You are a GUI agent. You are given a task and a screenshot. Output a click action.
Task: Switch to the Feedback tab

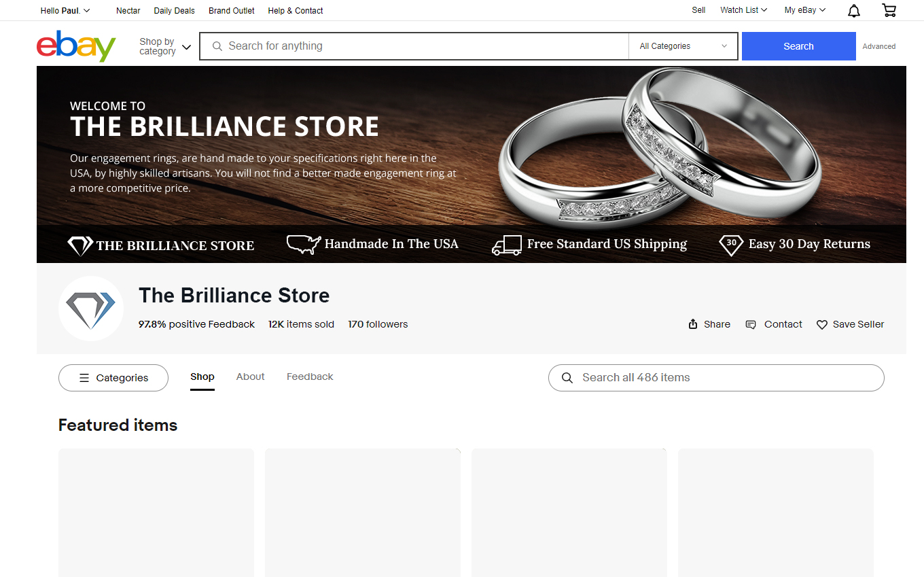(x=310, y=377)
